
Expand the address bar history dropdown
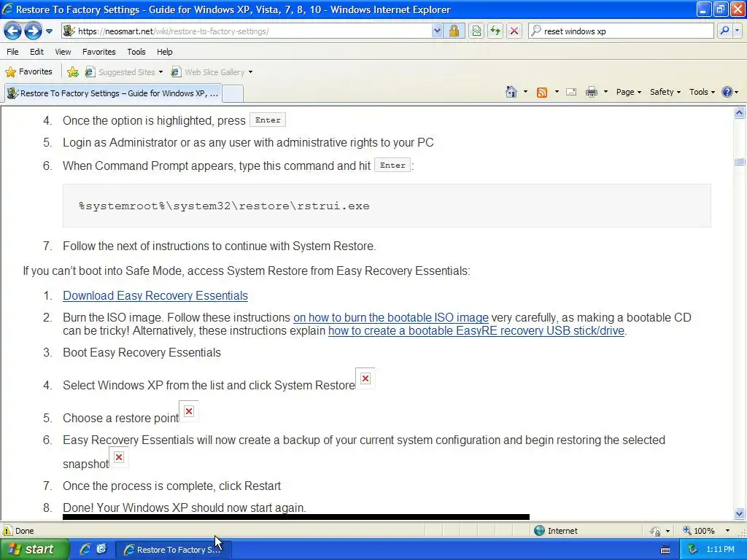[437, 31]
